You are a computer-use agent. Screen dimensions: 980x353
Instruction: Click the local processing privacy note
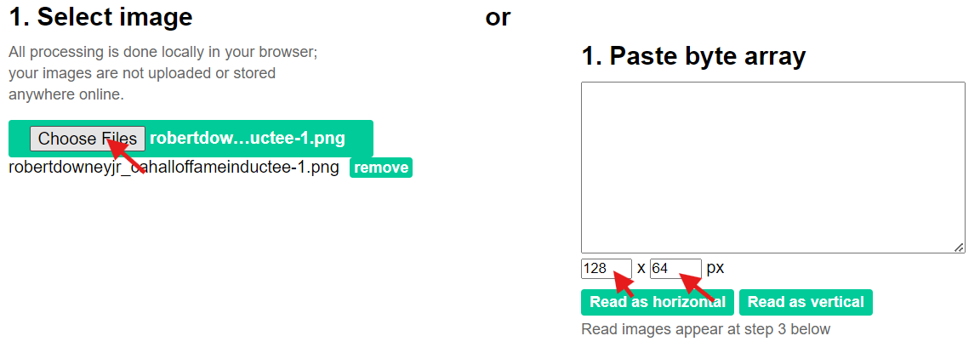tap(162, 73)
